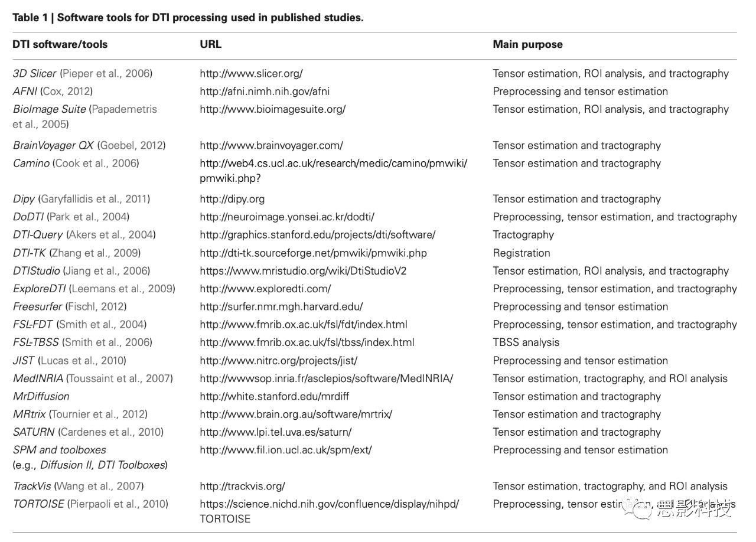This screenshot has height=542, width=756.
Task: Click the Camino pmwiki URL
Action: tap(333, 164)
